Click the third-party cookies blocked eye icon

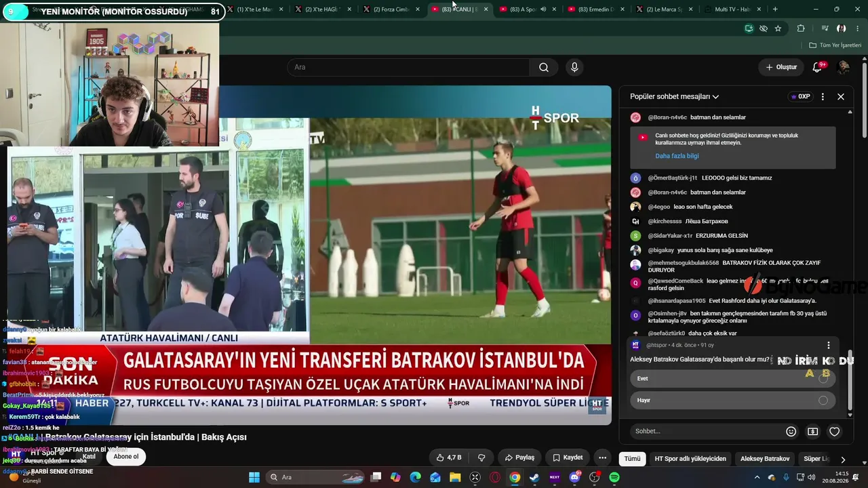(763, 28)
